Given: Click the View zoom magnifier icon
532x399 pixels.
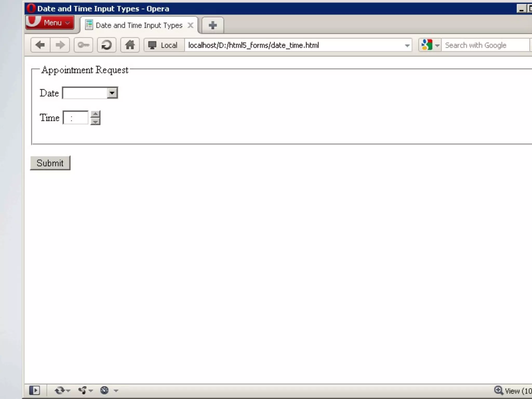Looking at the screenshot, I should (498, 390).
